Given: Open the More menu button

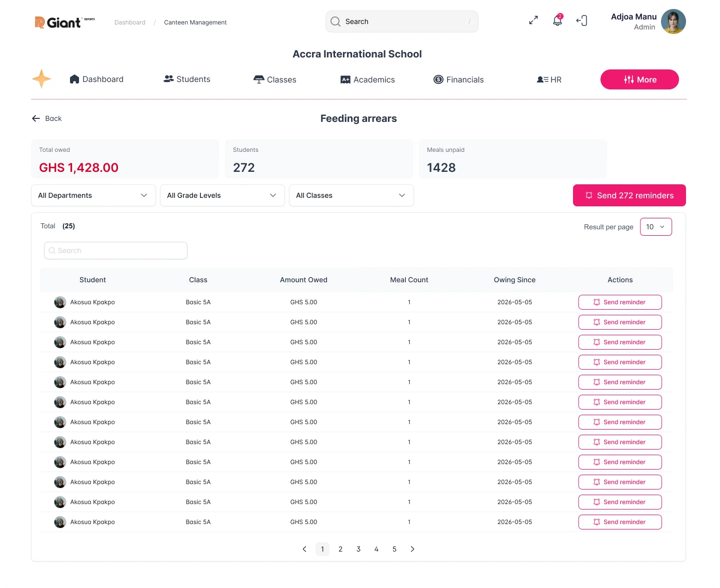Looking at the screenshot, I should [x=639, y=79].
